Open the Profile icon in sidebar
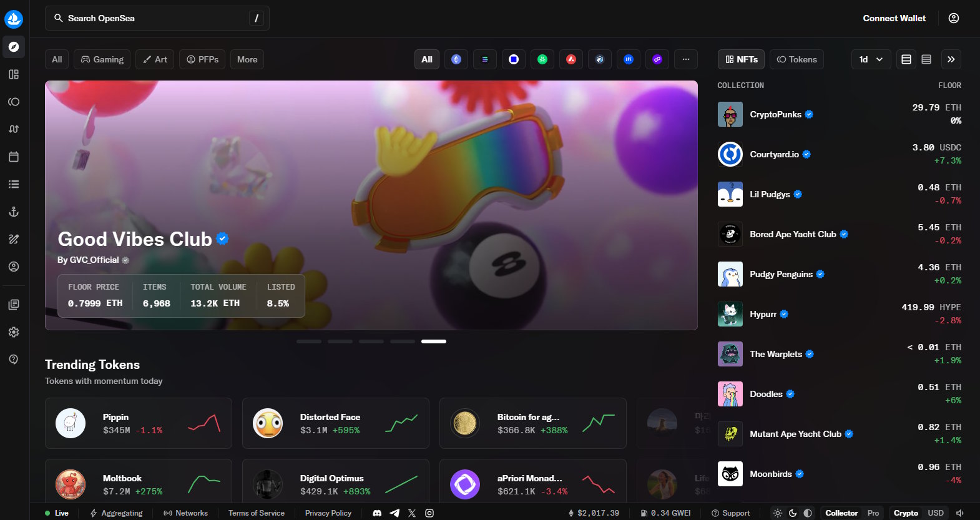980x520 pixels. (x=14, y=267)
